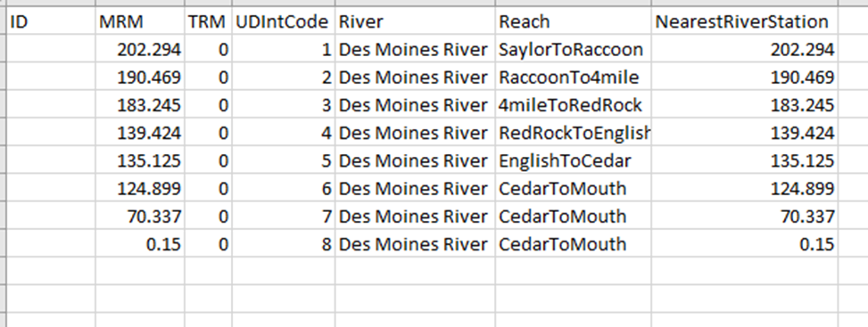Select the MRM cell containing 202.294
Image resolution: width=868 pixels, height=327 pixels.
click(x=140, y=49)
